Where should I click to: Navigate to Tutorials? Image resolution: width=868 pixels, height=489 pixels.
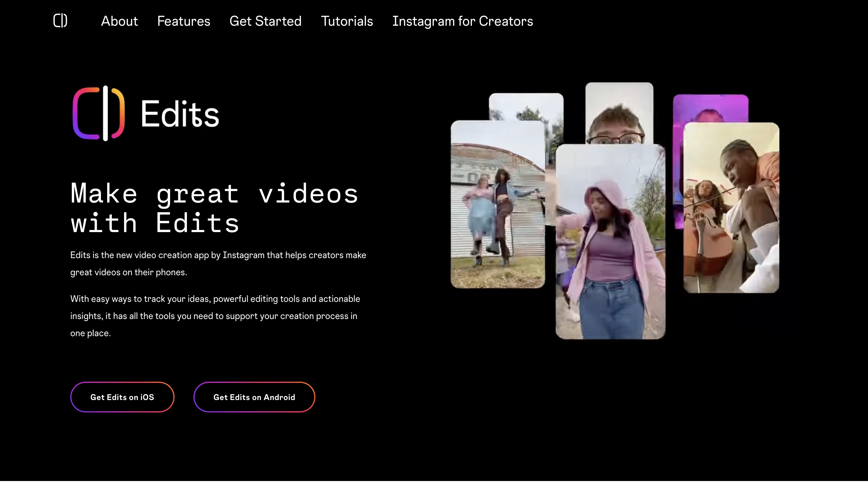pyautogui.click(x=347, y=21)
